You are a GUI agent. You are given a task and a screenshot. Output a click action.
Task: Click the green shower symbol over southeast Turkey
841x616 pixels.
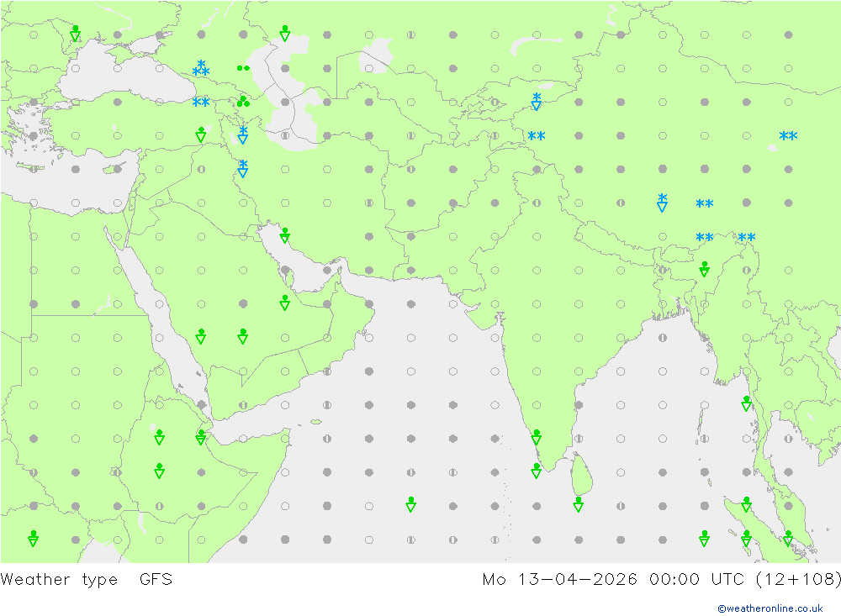[201, 134]
